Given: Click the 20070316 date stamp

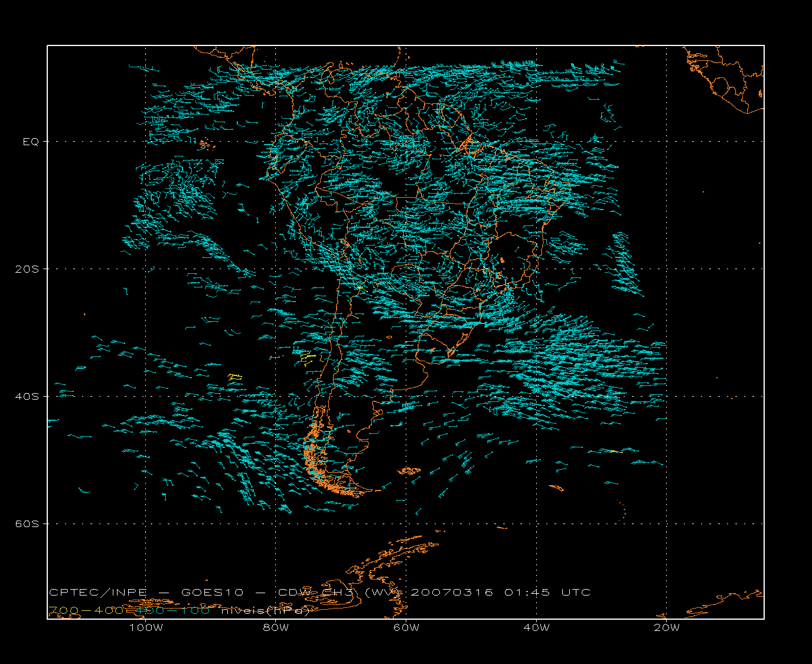Looking at the screenshot, I should pos(452,593).
